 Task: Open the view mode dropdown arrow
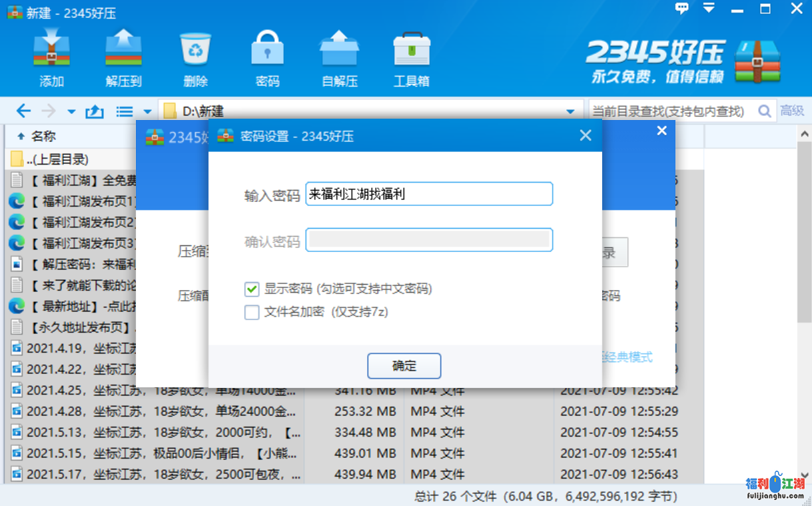coord(147,111)
